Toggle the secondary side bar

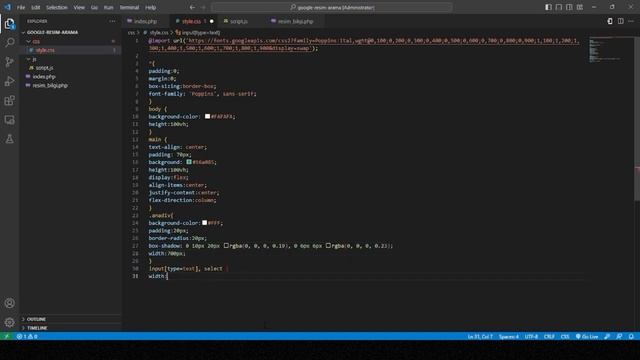[x=569, y=7]
